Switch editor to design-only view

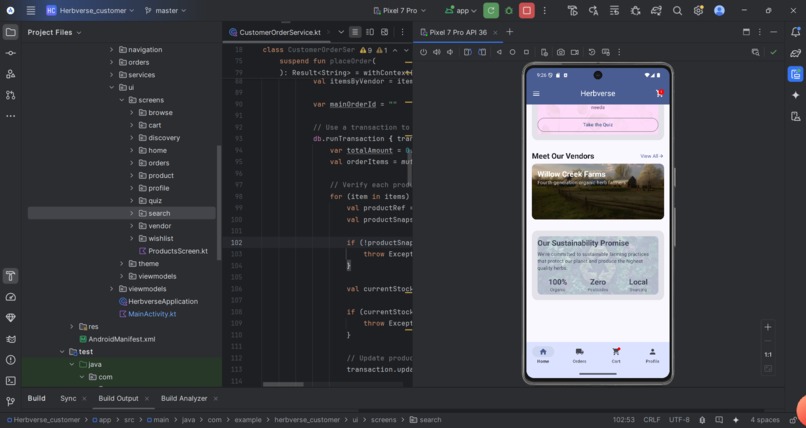384,32
